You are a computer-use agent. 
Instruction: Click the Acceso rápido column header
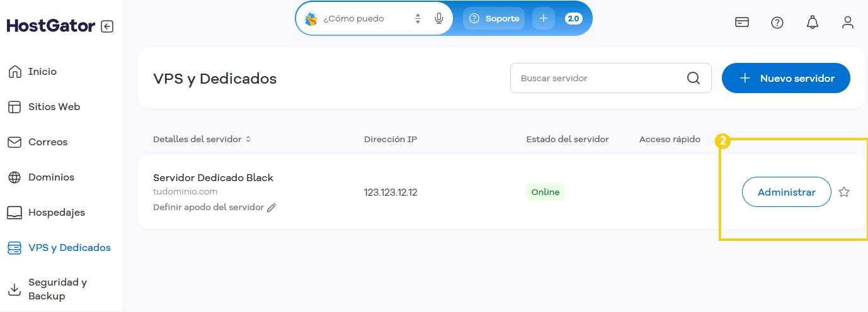[x=670, y=139]
